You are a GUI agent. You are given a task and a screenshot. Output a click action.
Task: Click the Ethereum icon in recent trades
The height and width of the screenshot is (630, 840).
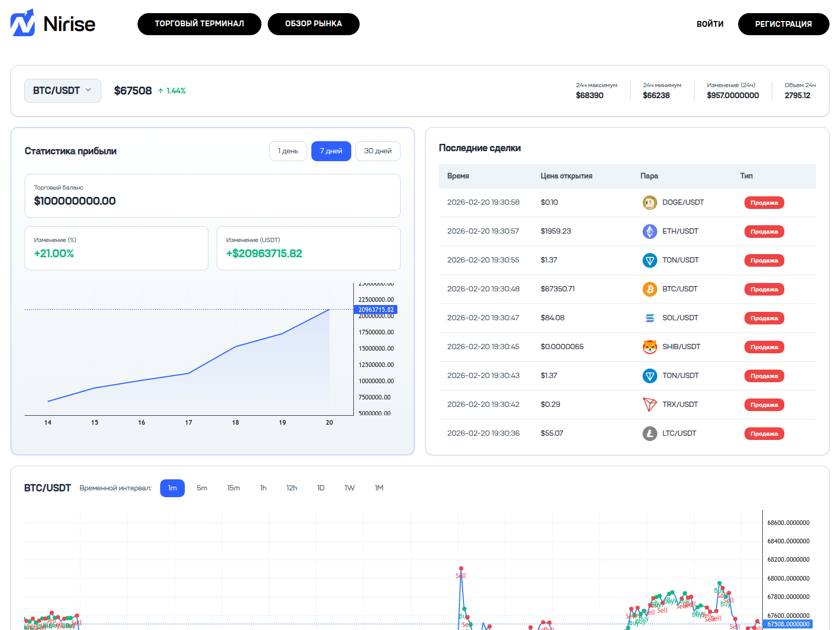pos(649,231)
